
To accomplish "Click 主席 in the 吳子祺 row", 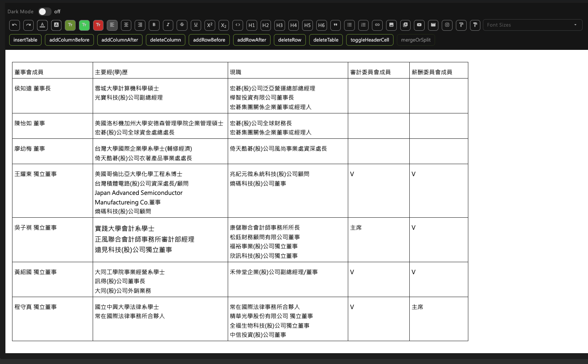I will 356,228.
